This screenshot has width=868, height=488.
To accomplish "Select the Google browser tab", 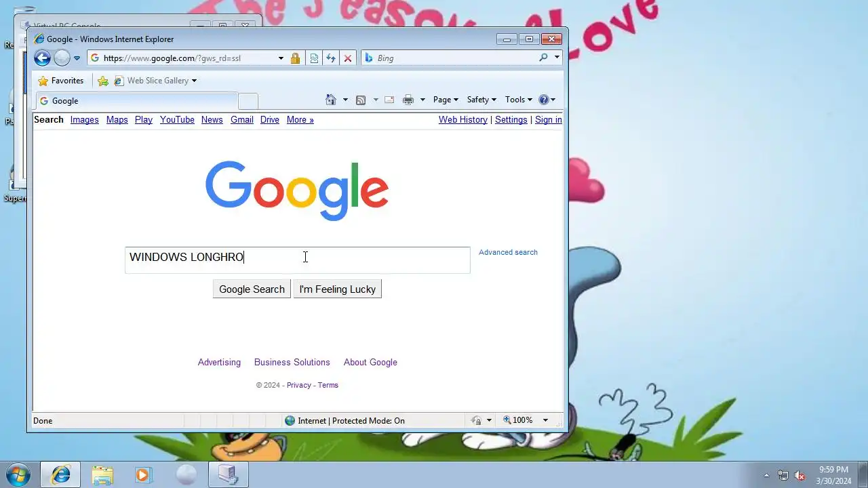I will click(137, 101).
